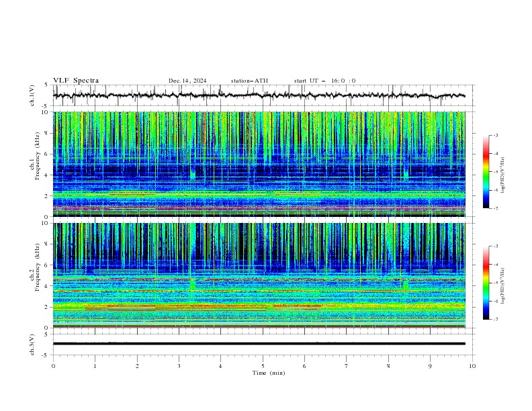Click the "station=ATH" header label

[x=249, y=81]
